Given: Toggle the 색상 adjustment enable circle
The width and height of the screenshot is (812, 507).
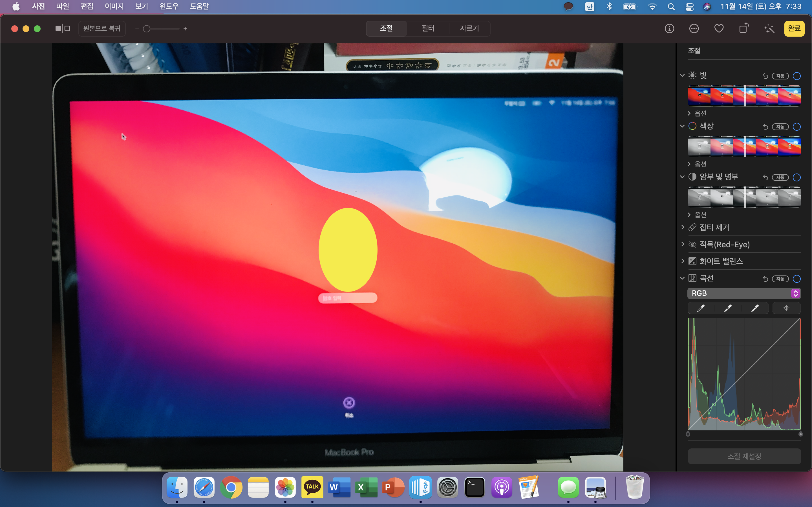Looking at the screenshot, I should 796,127.
